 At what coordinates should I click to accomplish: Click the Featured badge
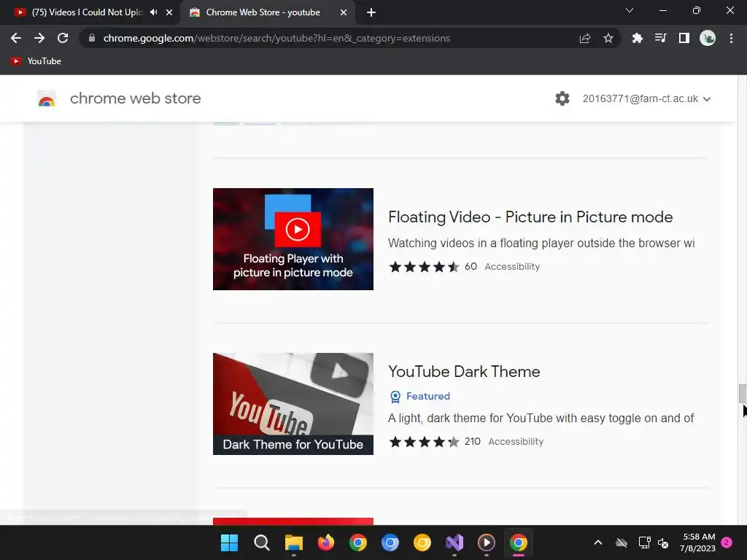coord(419,396)
